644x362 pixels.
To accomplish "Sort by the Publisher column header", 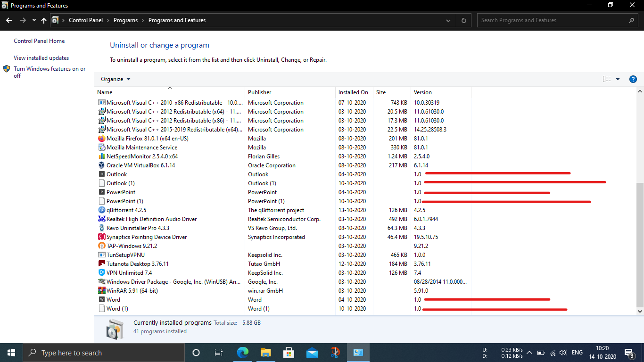I will 290,92.
